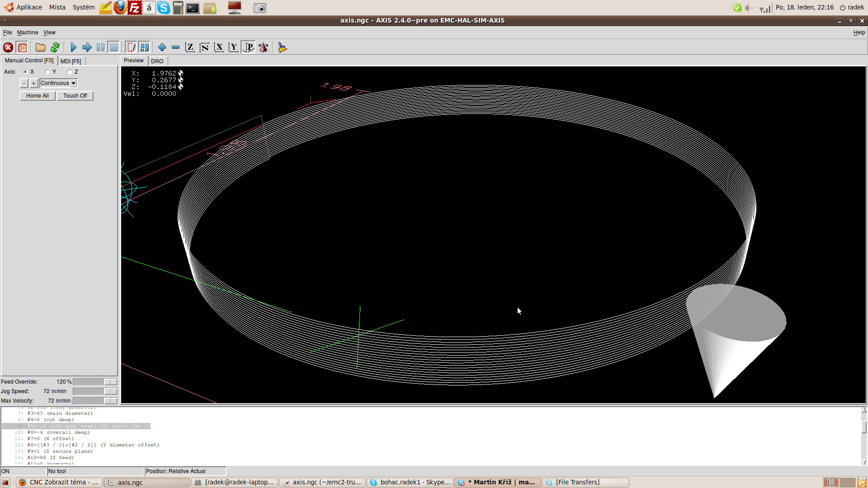
Task: Select the Z view button
Action: (x=190, y=47)
